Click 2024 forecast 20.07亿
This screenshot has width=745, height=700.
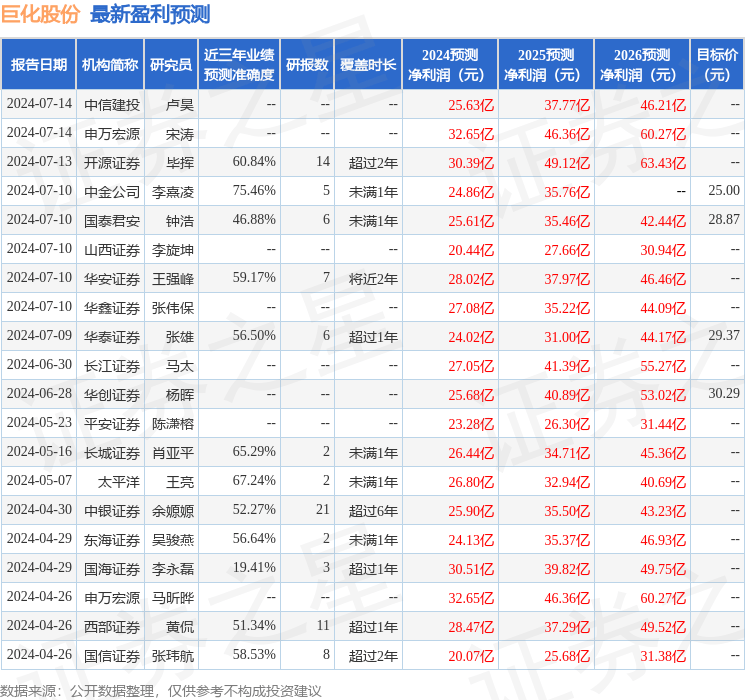point(471,656)
